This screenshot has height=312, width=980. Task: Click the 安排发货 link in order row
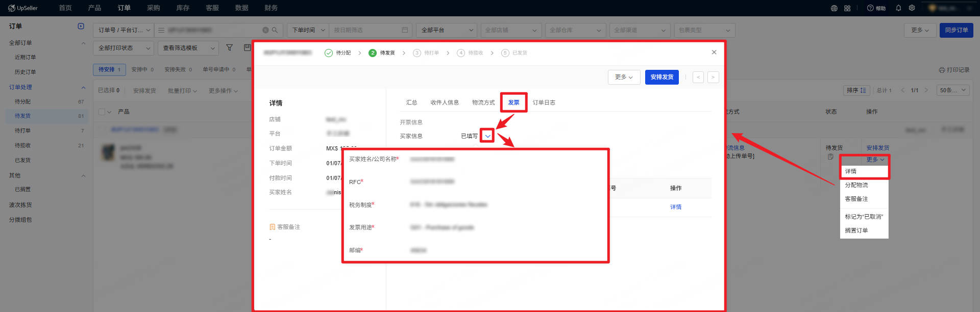(x=878, y=148)
